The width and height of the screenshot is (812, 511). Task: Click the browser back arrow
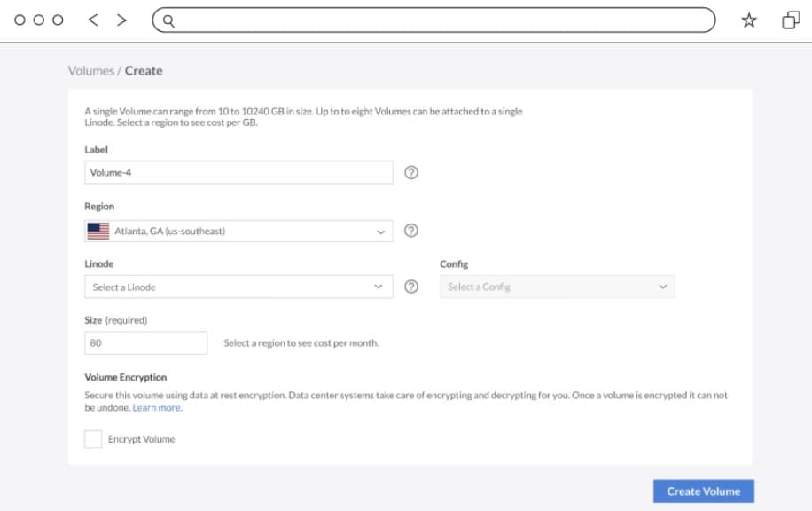[92, 20]
